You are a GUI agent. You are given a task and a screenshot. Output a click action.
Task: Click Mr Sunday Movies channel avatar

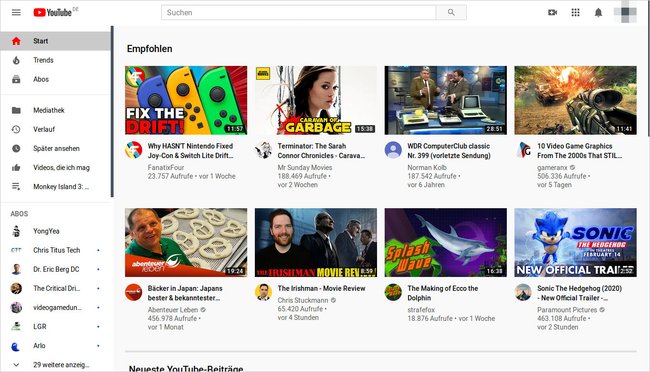263,150
